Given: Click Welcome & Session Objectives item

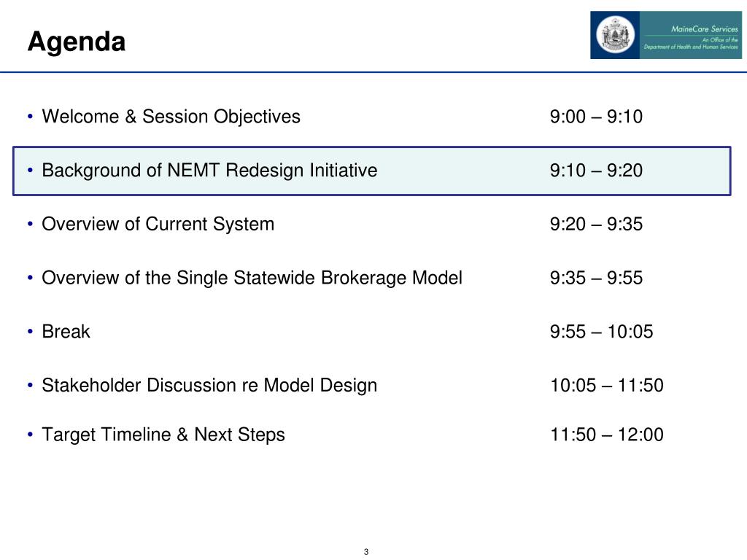Looking at the screenshot, I should pyautogui.click(x=171, y=117).
